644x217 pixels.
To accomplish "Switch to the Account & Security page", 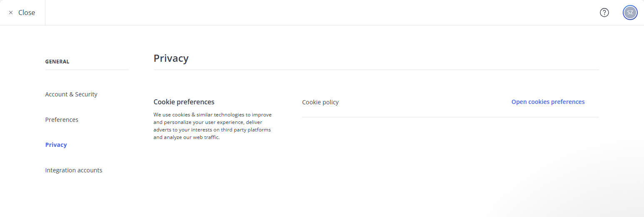I will tap(71, 94).
